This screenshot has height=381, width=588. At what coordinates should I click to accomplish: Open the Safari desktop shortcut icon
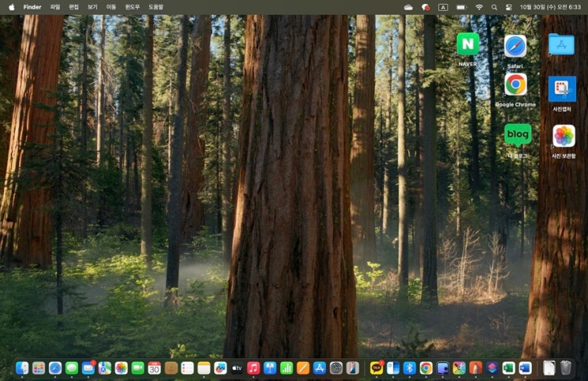point(515,47)
